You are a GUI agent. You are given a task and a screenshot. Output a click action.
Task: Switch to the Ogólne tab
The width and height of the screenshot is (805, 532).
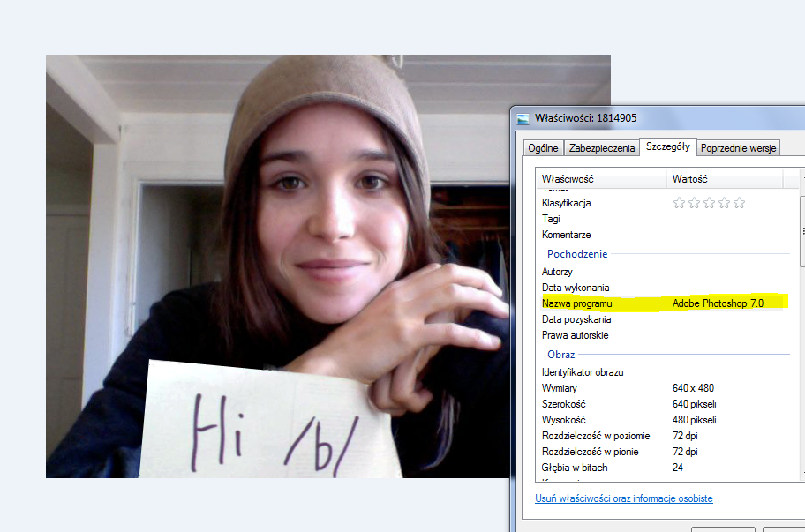coord(543,148)
